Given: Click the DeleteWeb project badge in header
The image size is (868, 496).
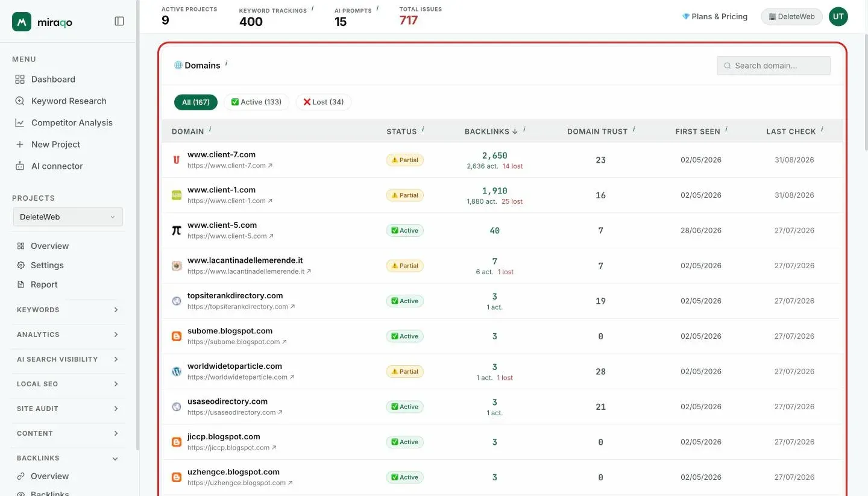Looking at the screenshot, I should point(791,16).
